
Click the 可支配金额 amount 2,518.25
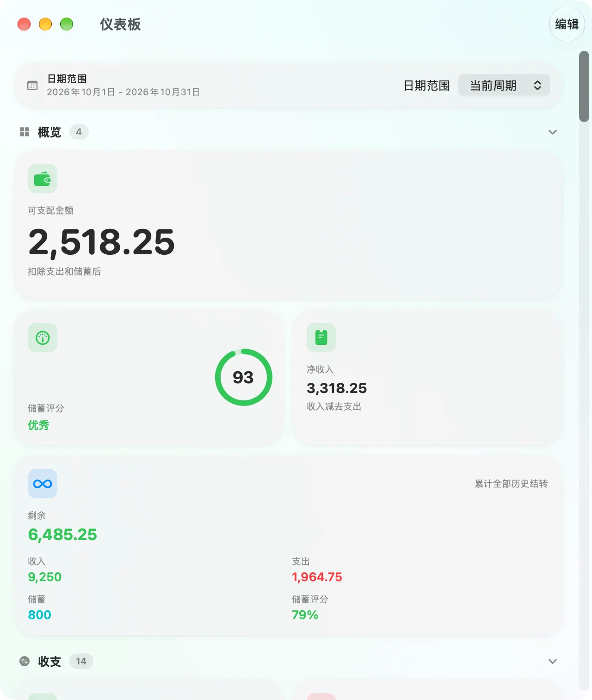point(101,242)
